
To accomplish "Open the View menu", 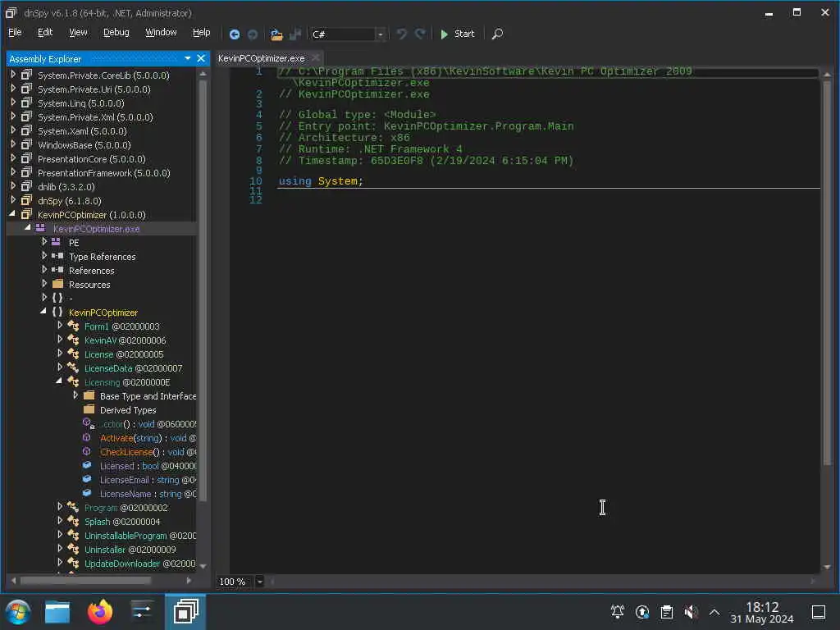I will click(78, 32).
